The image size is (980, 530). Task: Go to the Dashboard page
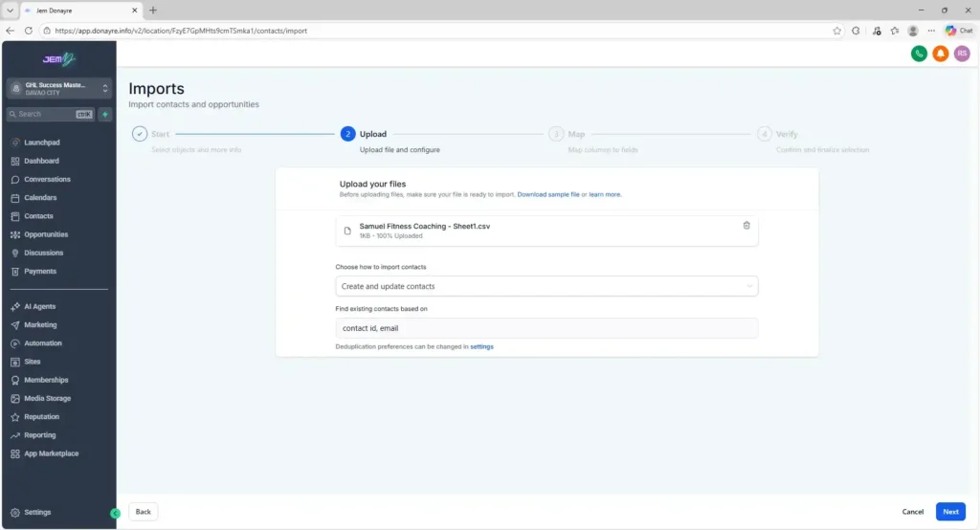tap(41, 161)
